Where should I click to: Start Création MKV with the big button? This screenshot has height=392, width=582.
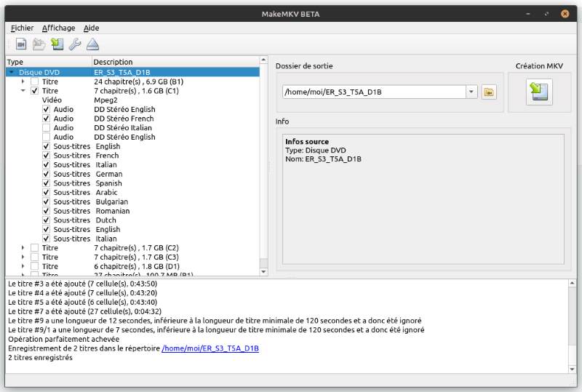coord(539,92)
